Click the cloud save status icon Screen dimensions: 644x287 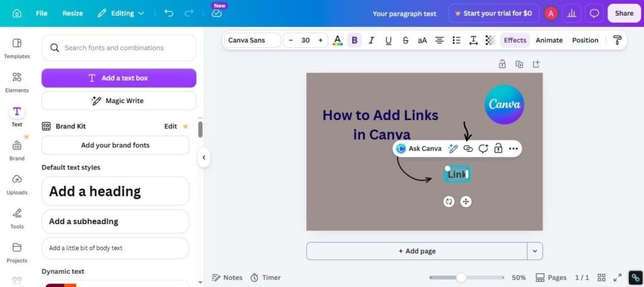click(216, 13)
